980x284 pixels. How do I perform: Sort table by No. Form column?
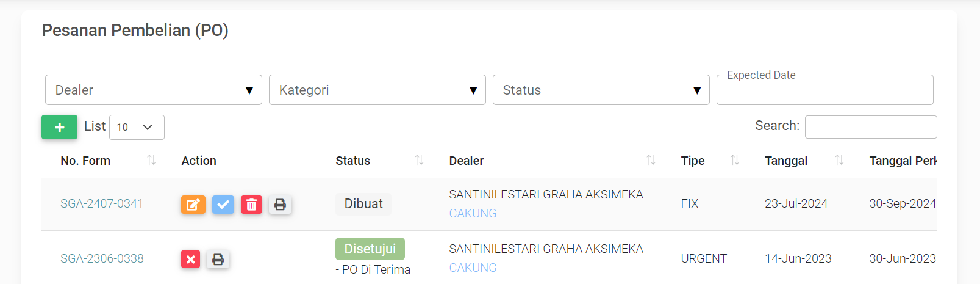click(151, 160)
